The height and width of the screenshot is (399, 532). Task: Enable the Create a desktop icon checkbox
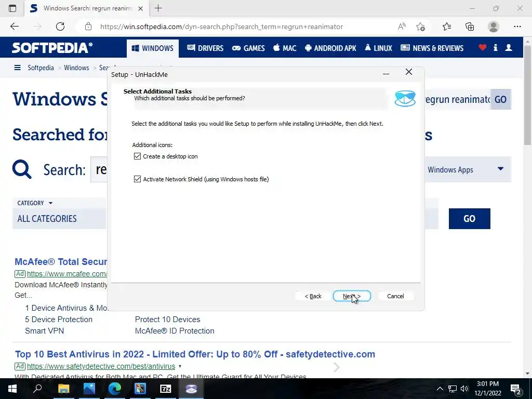pyautogui.click(x=137, y=156)
